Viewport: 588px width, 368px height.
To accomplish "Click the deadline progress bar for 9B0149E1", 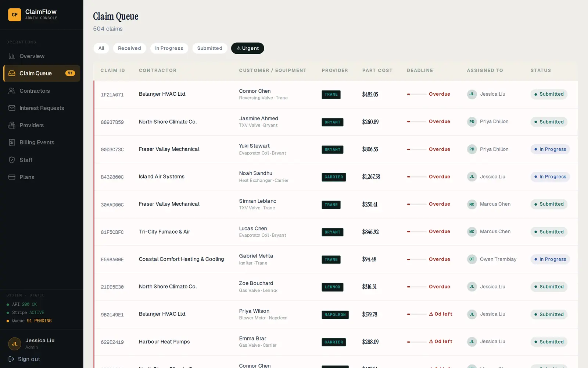I will 417,314.
